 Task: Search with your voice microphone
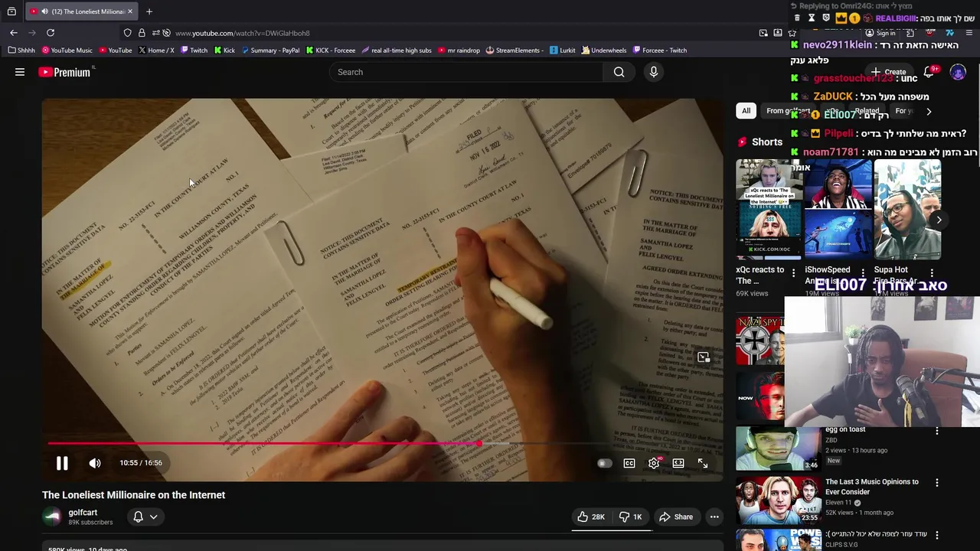click(x=653, y=72)
